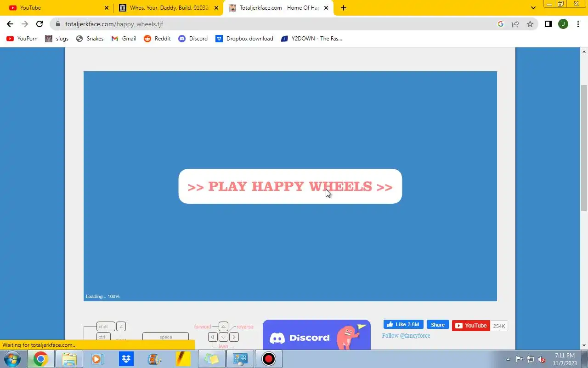
Task: Click the Facebook Share button
Action: (x=438, y=324)
